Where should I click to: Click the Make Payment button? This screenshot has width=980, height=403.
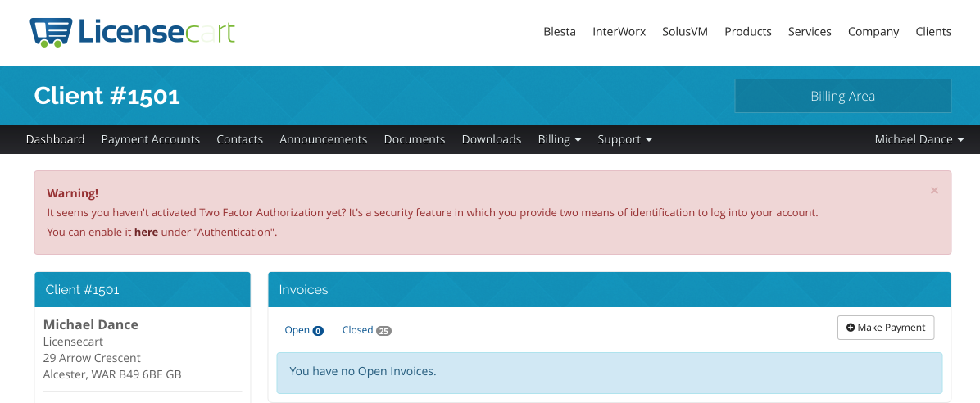[x=886, y=328]
